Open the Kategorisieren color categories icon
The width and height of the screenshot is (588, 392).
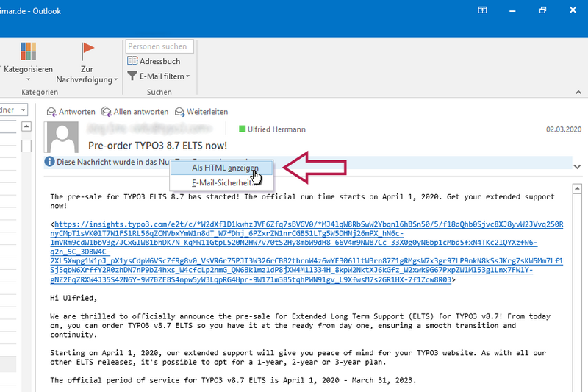click(29, 51)
